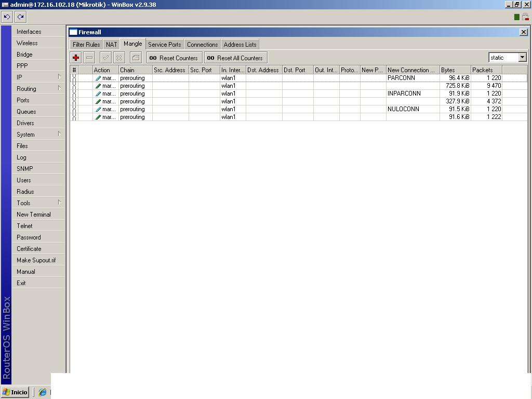532x399 pixels.
Task: Open the Log menu item
Action: point(38,157)
